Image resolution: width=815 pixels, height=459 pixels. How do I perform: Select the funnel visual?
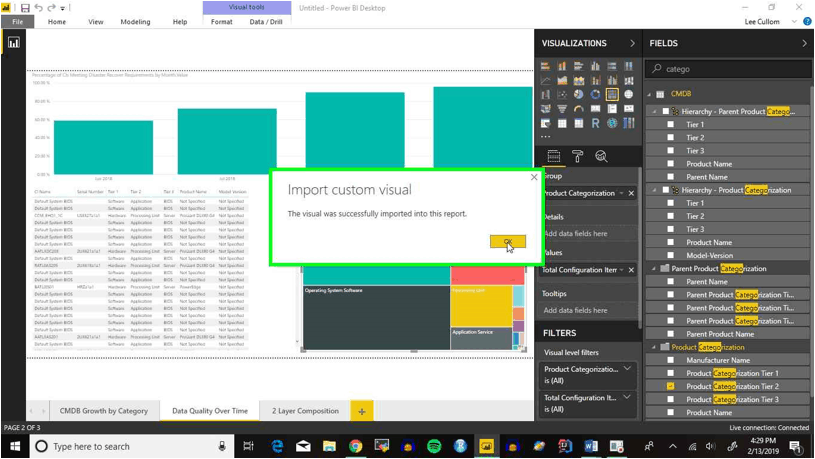pos(562,109)
